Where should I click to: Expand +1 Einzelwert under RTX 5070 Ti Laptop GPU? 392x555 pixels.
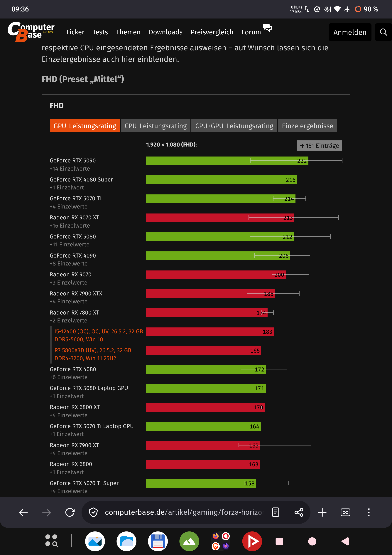[x=67, y=434]
